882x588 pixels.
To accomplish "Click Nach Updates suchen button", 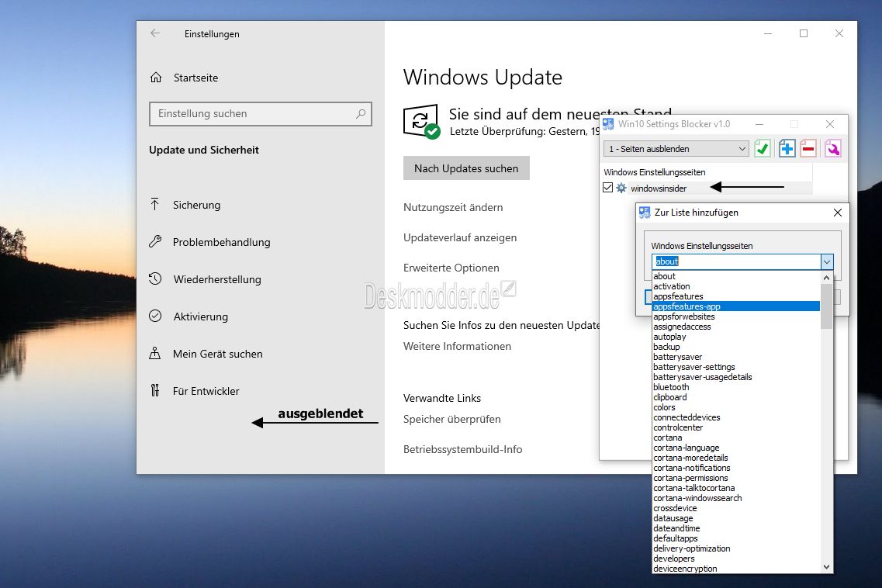I will click(466, 168).
